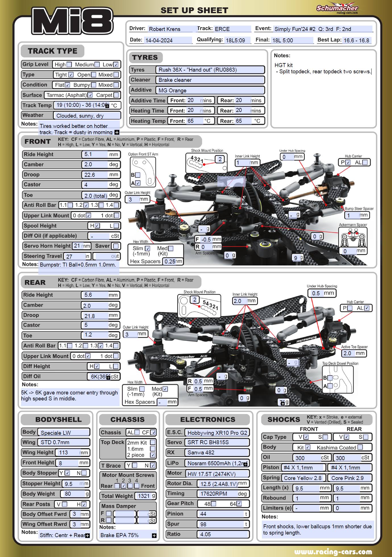Image resolution: width=392 pixels, height=557 pixels.
Task: Toggle the 64 Gear Pitch checkbox
Action: click(x=239, y=504)
